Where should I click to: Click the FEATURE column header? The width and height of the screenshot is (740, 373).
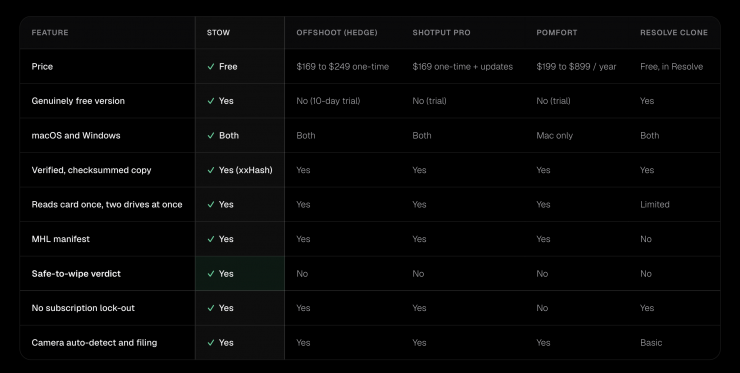click(x=50, y=33)
